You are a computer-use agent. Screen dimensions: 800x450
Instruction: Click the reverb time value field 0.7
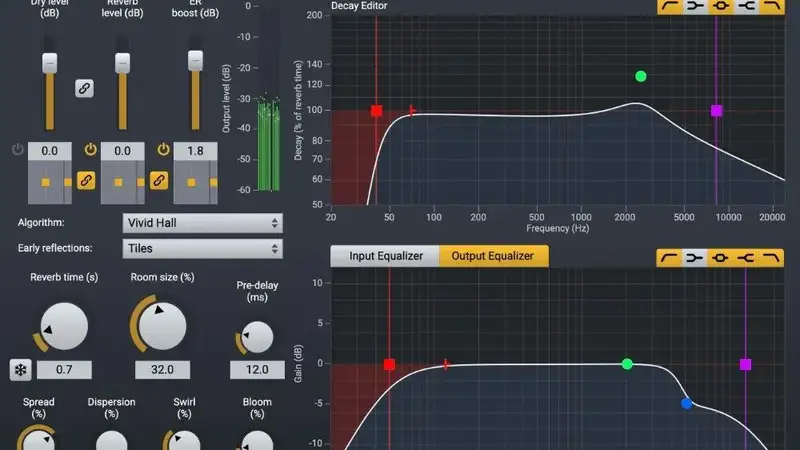pyautogui.click(x=64, y=369)
